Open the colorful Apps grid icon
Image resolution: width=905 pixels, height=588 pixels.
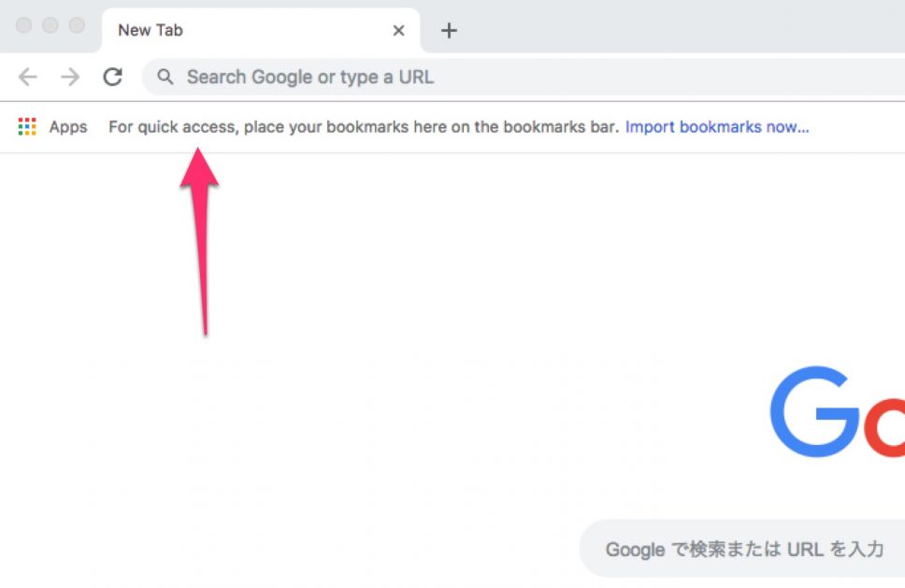[27, 126]
